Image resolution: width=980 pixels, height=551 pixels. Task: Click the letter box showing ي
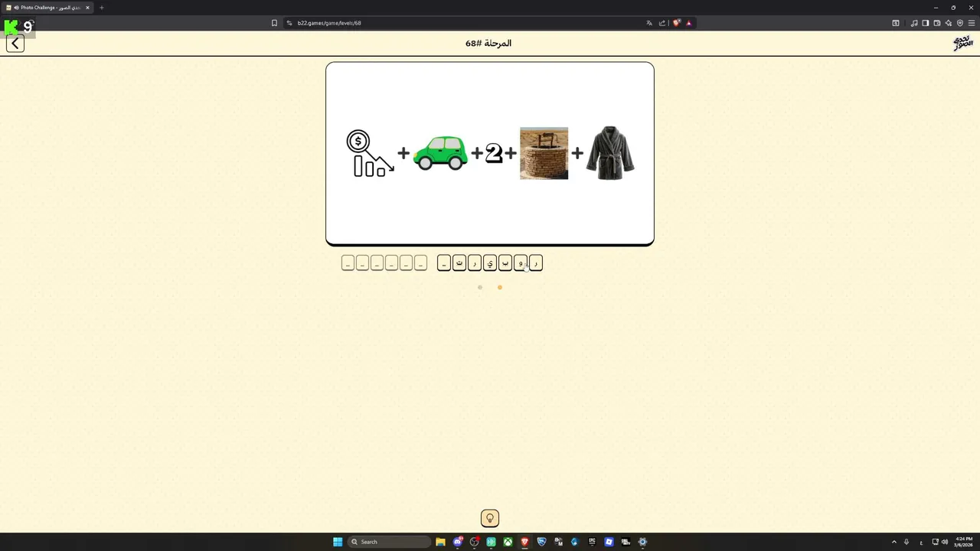click(x=489, y=263)
